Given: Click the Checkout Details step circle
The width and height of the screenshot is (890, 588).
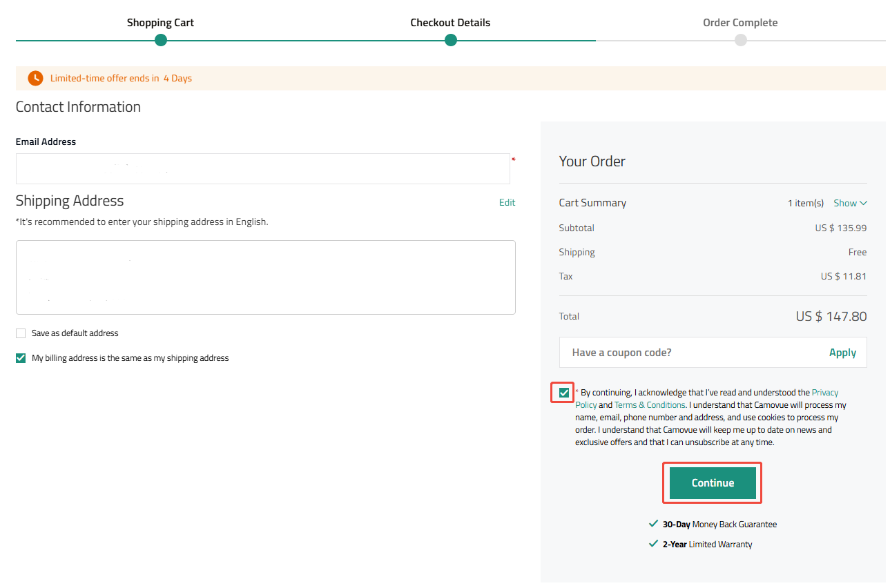Looking at the screenshot, I should point(451,40).
